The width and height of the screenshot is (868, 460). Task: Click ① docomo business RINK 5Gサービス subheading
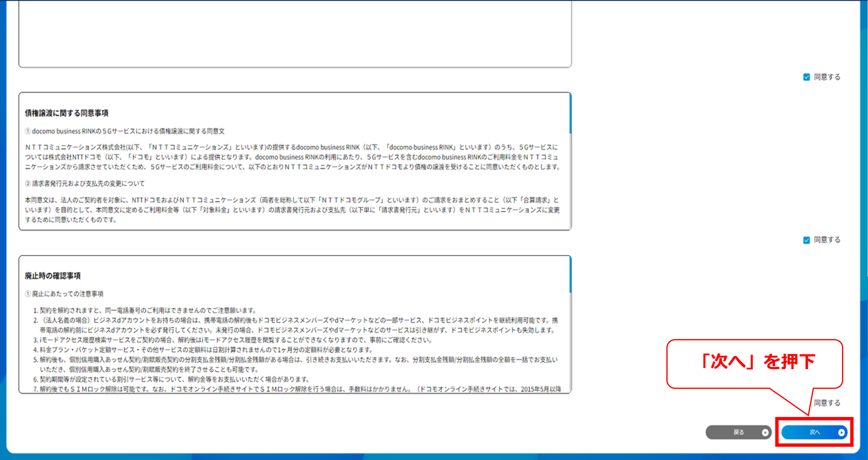125,131
